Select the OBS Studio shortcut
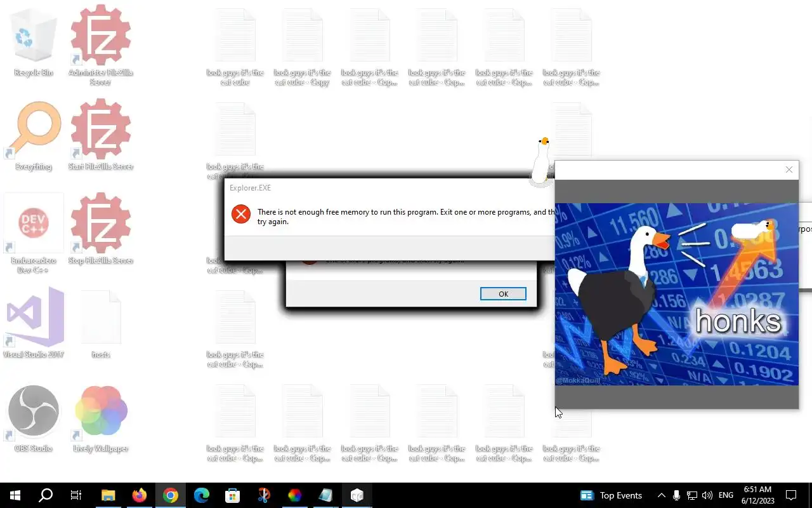This screenshot has height=508, width=812. [x=34, y=418]
